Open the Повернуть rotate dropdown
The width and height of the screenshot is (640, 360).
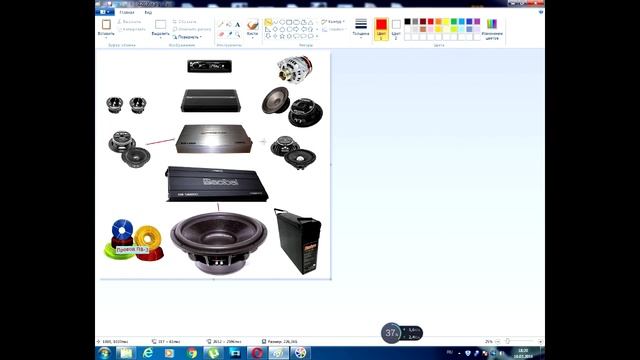pyautogui.click(x=187, y=37)
